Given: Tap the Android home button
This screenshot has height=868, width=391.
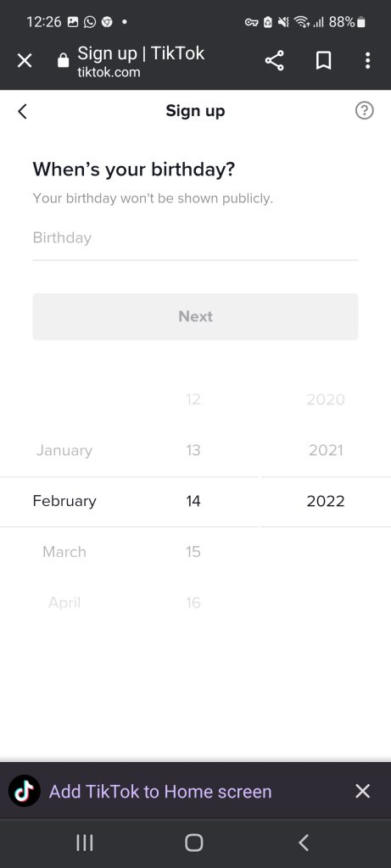Looking at the screenshot, I should tap(194, 843).
